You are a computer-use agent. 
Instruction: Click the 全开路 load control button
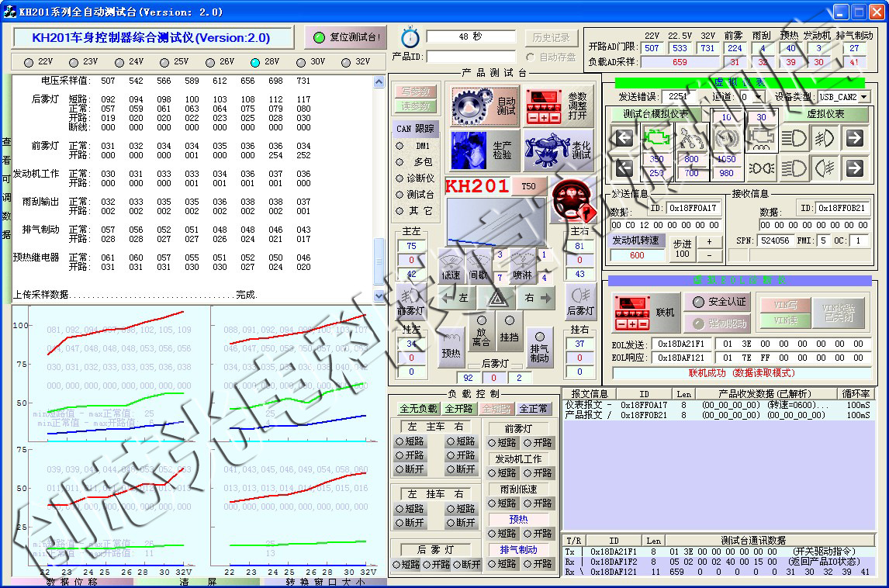(458, 408)
